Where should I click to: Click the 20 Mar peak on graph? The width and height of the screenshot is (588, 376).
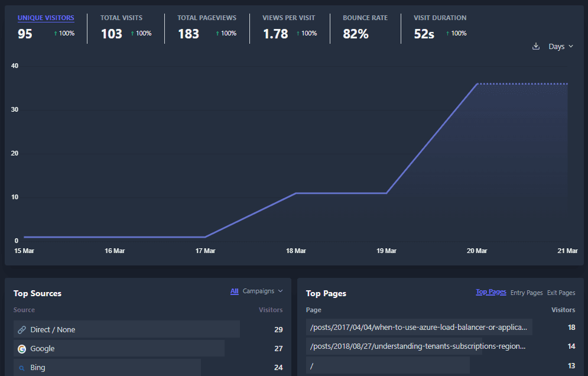(477, 84)
